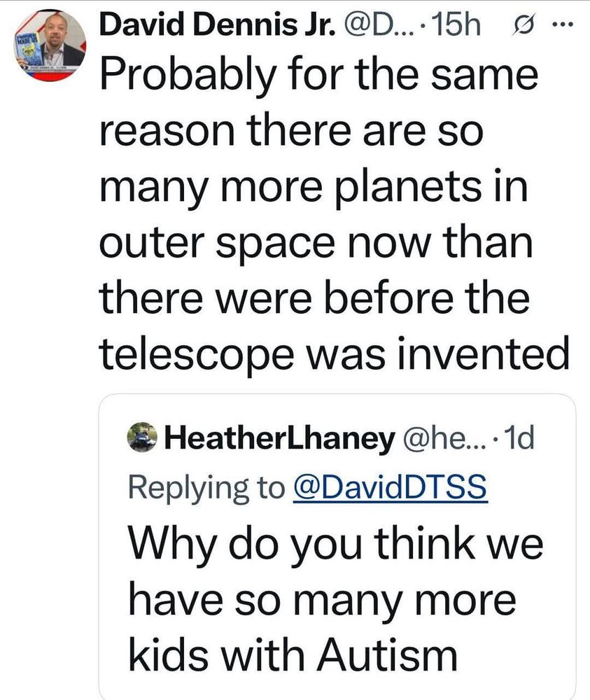The width and height of the screenshot is (590, 700).
Task: Open David Dennis Jr. profile avatar
Action: click(x=50, y=45)
